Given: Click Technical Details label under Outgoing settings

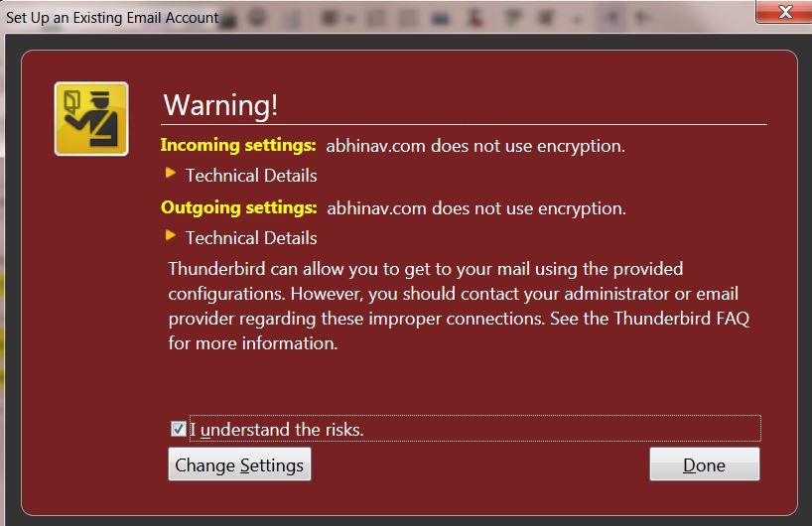Looking at the screenshot, I should point(251,238).
